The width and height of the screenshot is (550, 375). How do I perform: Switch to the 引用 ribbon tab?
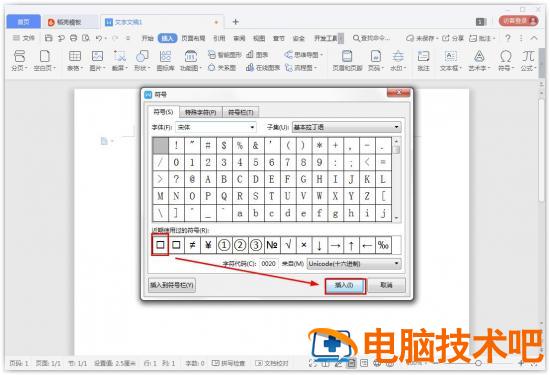coord(219,38)
